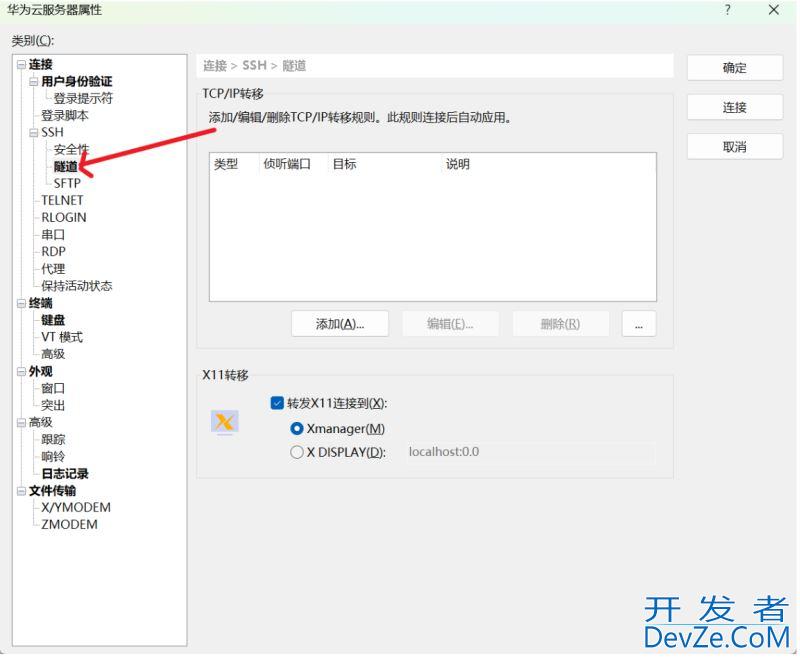Image resolution: width=800 pixels, height=659 pixels.
Task: Click the 目标 column header
Action: coord(385,164)
